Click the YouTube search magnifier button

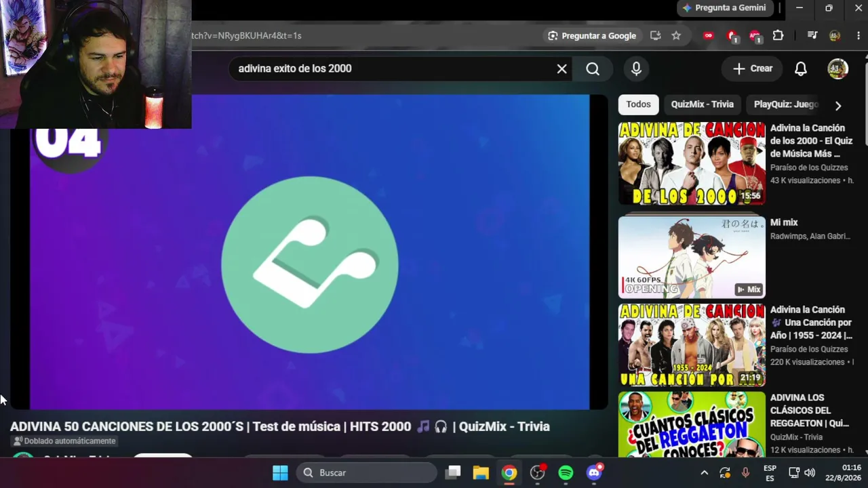coord(593,68)
